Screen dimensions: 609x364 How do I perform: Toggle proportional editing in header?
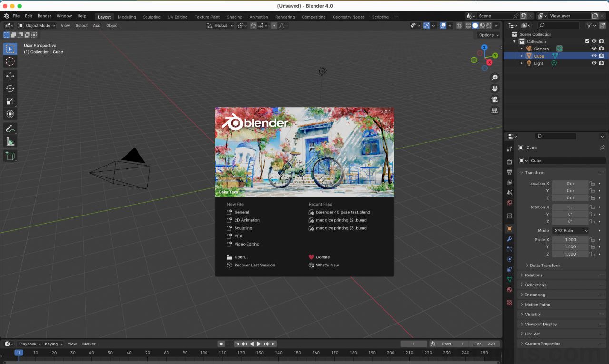[274, 26]
